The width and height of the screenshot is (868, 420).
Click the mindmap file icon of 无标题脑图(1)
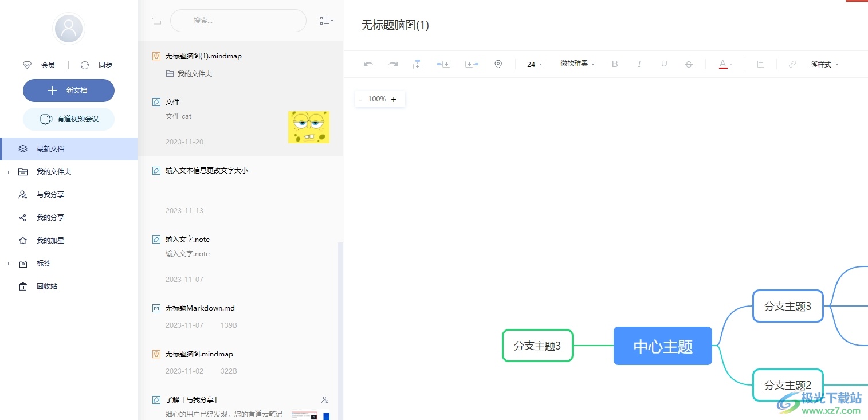tap(156, 56)
